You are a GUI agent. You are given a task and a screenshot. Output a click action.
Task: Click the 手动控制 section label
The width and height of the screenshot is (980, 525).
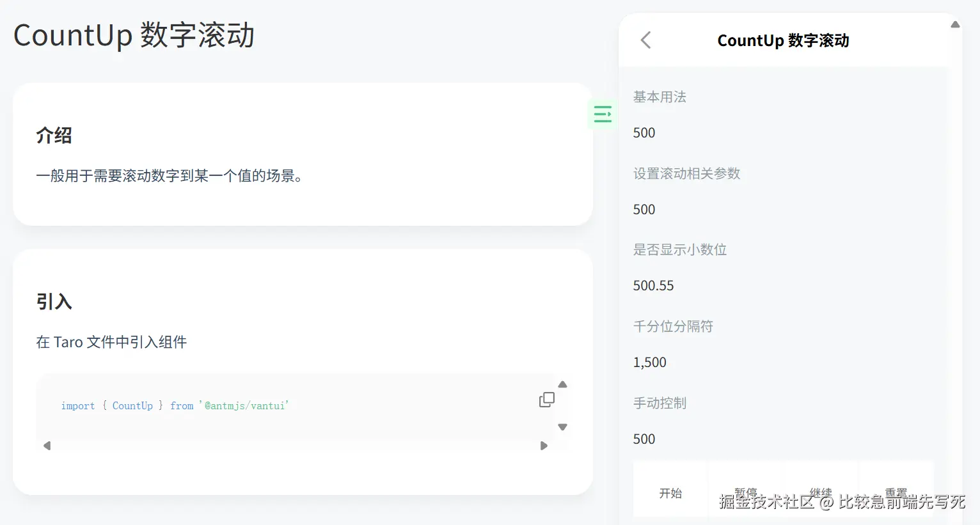click(x=660, y=403)
